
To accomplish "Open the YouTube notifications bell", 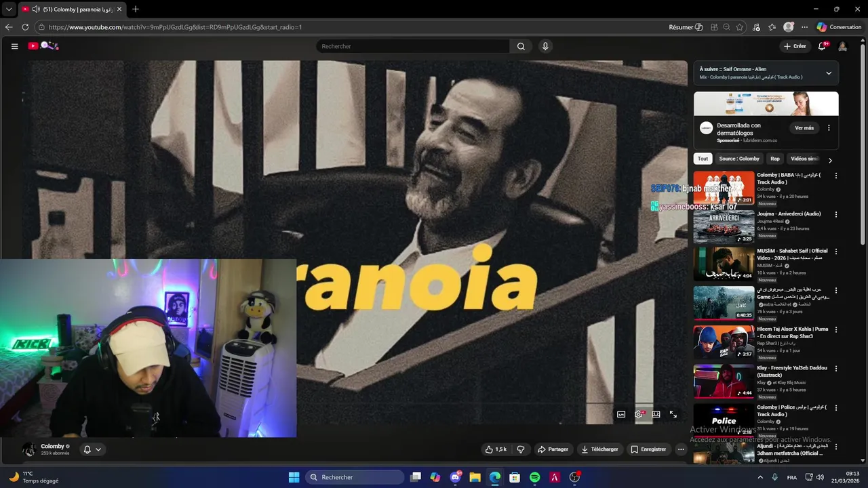I will (822, 46).
